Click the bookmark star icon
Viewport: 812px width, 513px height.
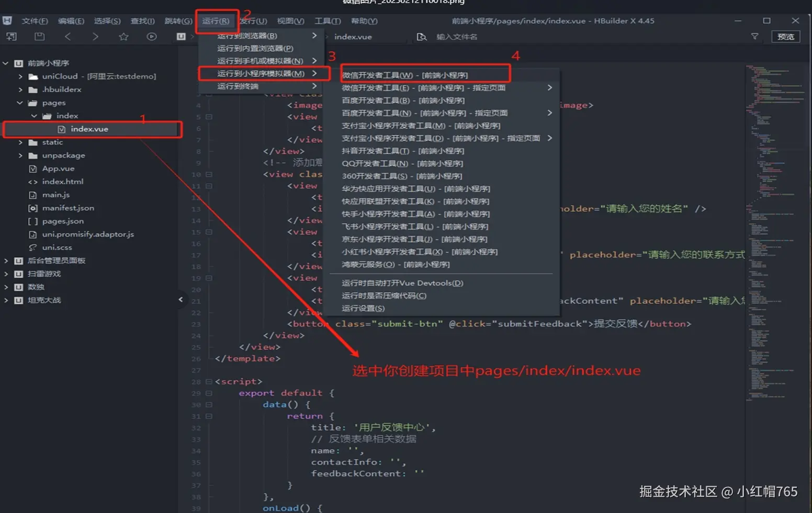click(123, 37)
